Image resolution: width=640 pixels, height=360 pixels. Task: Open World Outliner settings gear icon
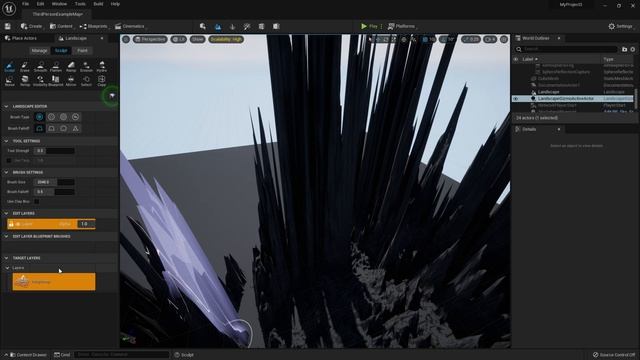pyautogui.click(x=633, y=49)
